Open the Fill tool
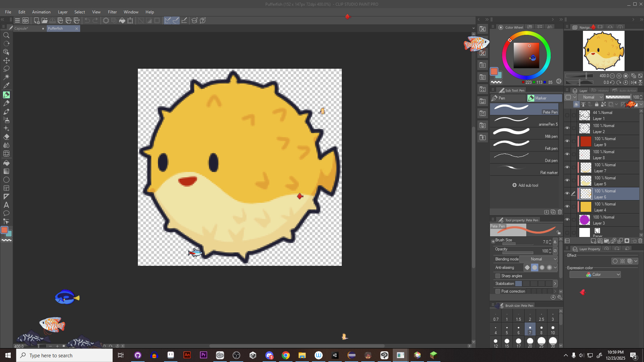The height and width of the screenshot is (362, 644). coord(6,163)
